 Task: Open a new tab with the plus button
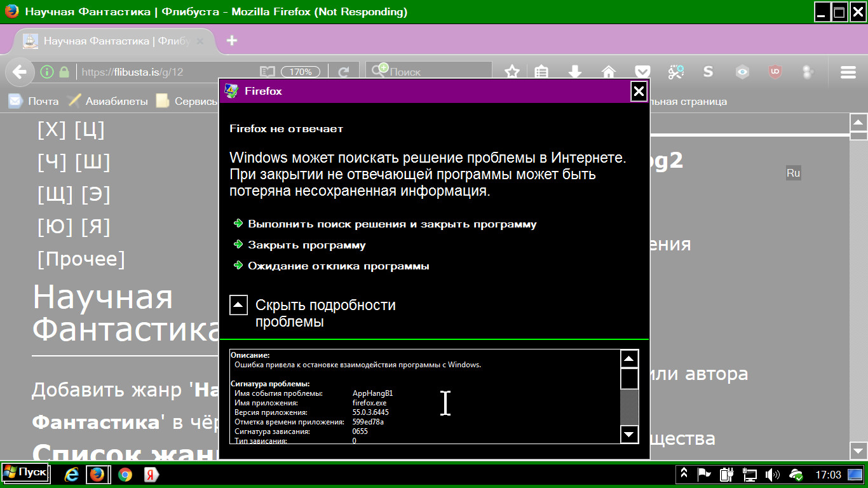[x=232, y=41]
